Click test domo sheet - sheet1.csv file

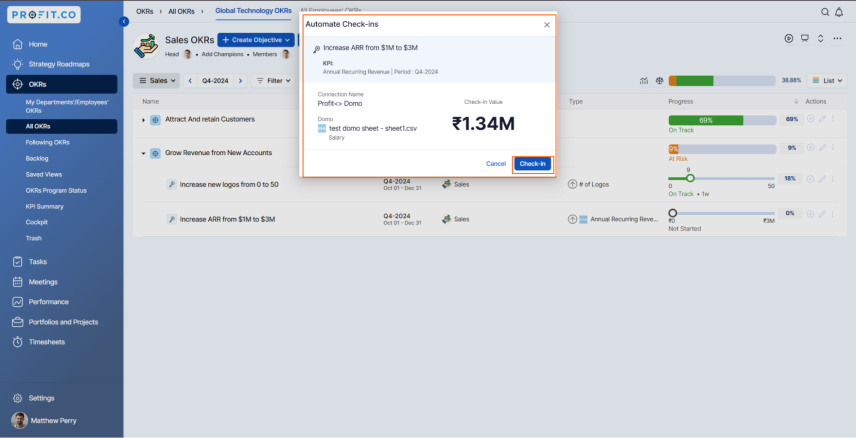(373, 129)
